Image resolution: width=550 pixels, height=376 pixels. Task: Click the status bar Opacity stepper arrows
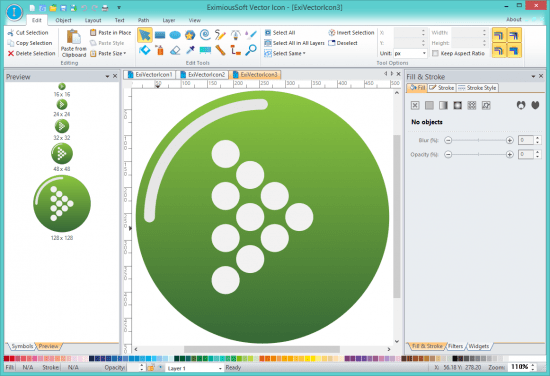tap(142, 367)
